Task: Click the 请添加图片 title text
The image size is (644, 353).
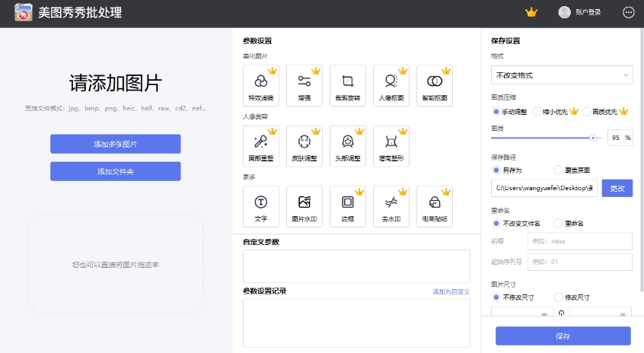Action: point(116,83)
